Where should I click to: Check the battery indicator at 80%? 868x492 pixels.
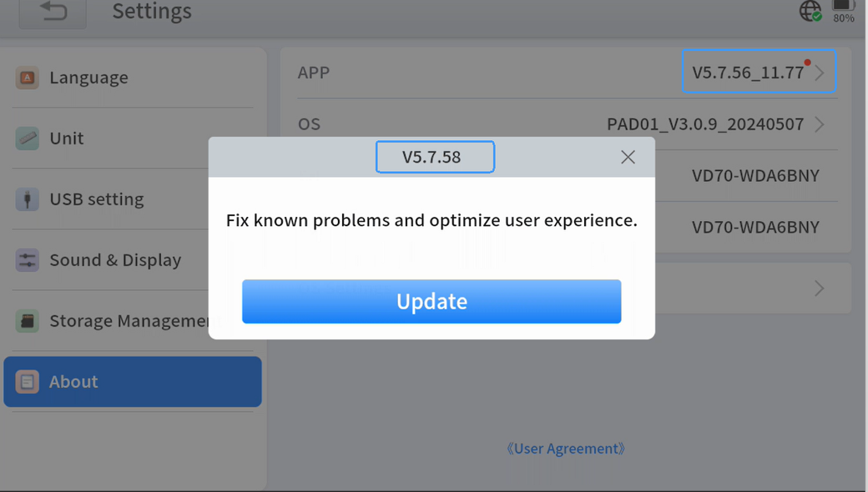click(x=843, y=10)
